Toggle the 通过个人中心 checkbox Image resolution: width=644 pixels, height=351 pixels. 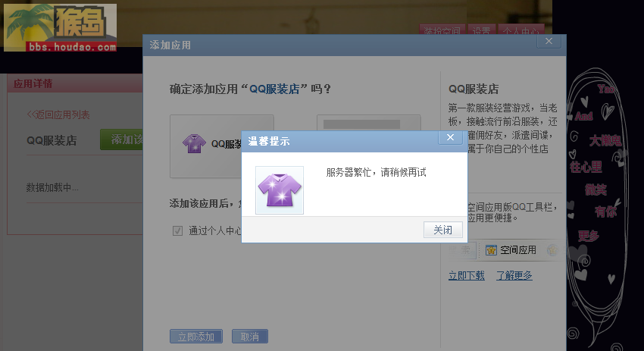(x=177, y=231)
